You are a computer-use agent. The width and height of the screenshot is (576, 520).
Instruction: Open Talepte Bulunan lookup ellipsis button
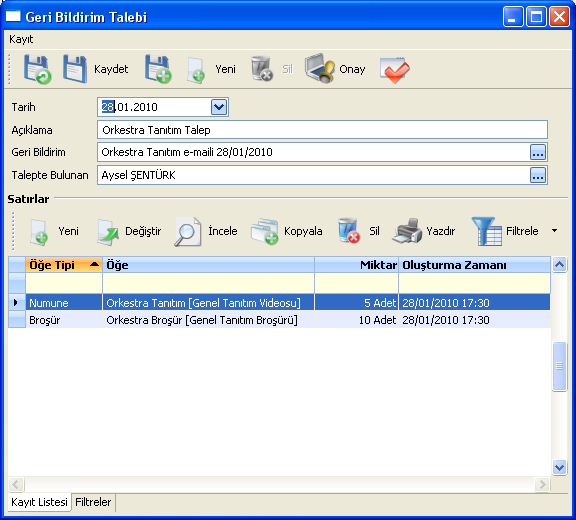click(x=538, y=175)
